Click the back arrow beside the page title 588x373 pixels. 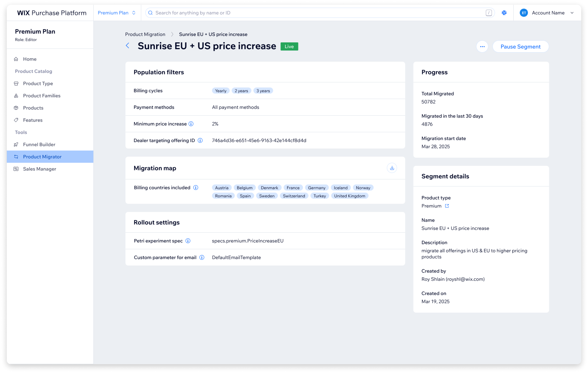[127, 46]
